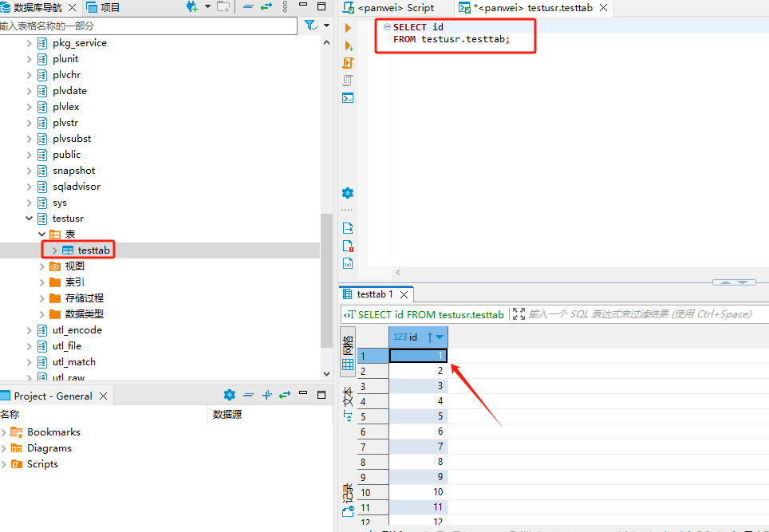Expand the 数据类型 data types folder
769x532 pixels.
click(x=41, y=314)
